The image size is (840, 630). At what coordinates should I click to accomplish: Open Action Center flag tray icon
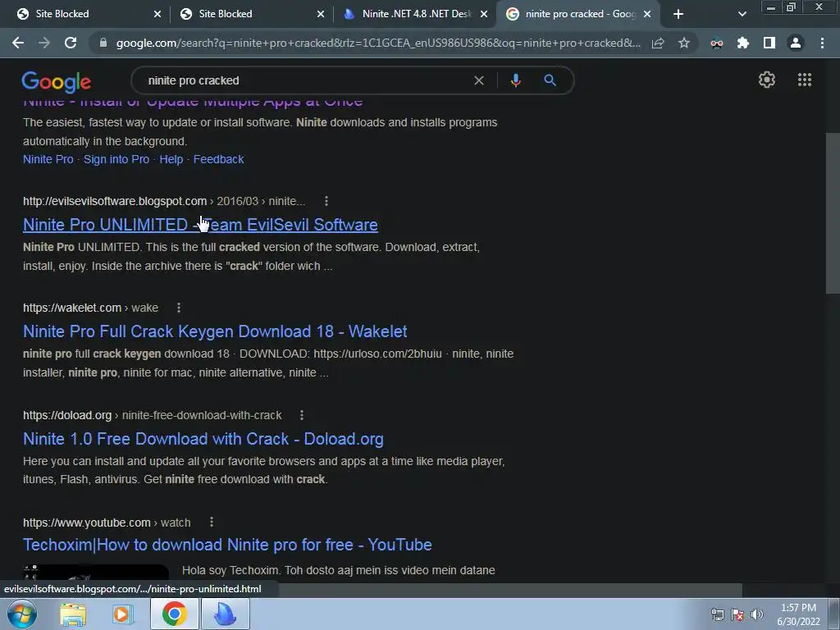[x=737, y=614]
